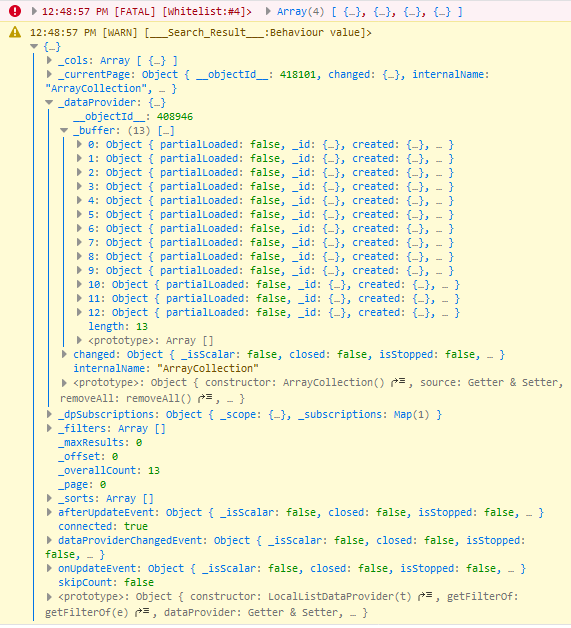Expand buffer item 7 object
571x628 pixels.
[x=79, y=242]
